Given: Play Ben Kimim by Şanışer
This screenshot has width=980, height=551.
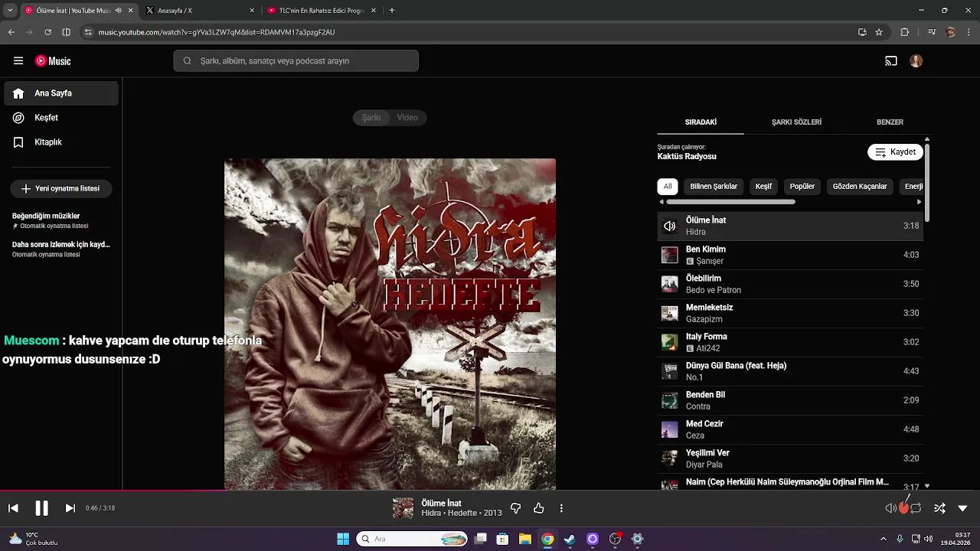Looking at the screenshot, I should 790,255.
